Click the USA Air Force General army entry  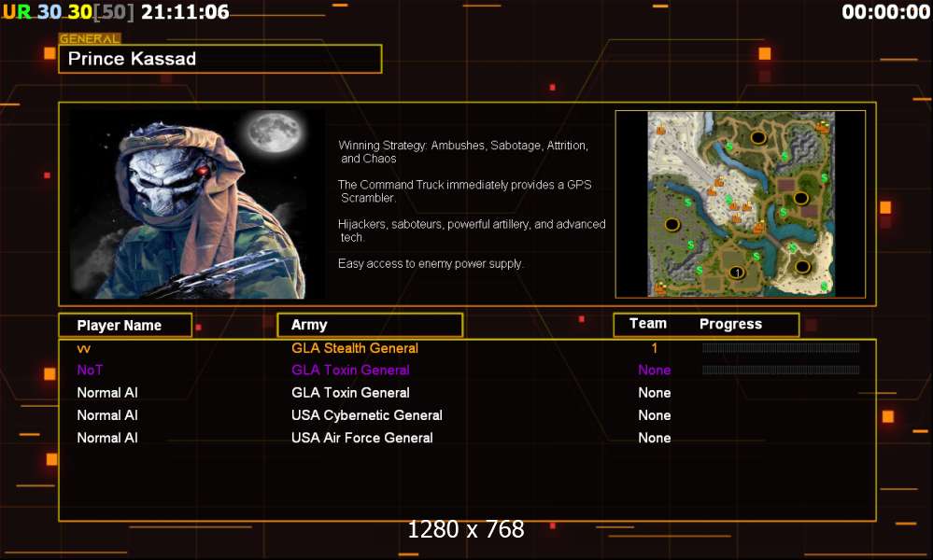tap(361, 438)
